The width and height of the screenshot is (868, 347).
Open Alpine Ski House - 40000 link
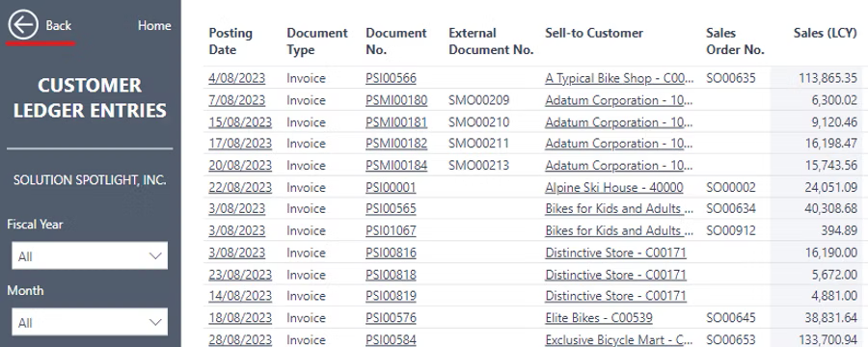(x=614, y=187)
